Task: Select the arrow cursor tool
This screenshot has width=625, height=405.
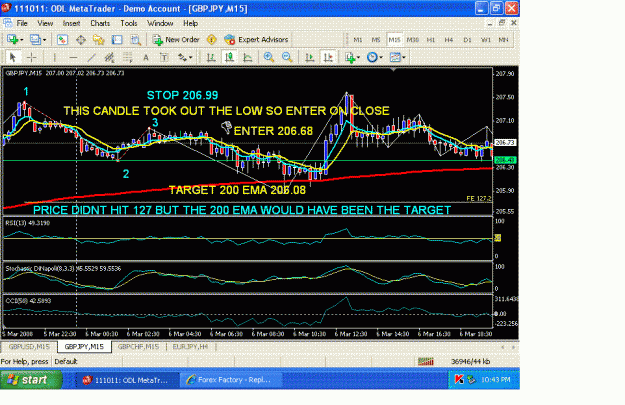Action: pyautogui.click(x=13, y=57)
